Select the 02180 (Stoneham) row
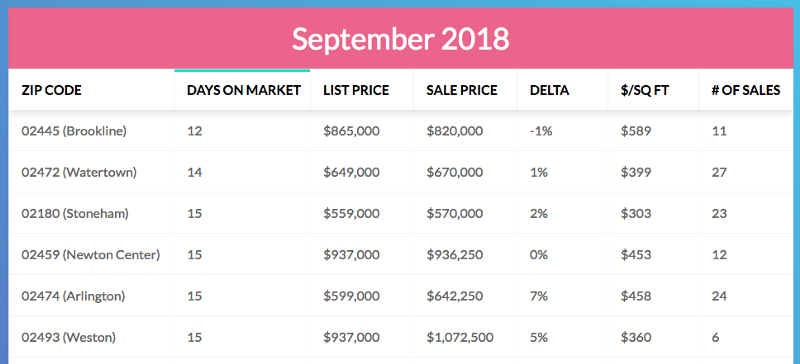800x364 pixels. (x=401, y=213)
